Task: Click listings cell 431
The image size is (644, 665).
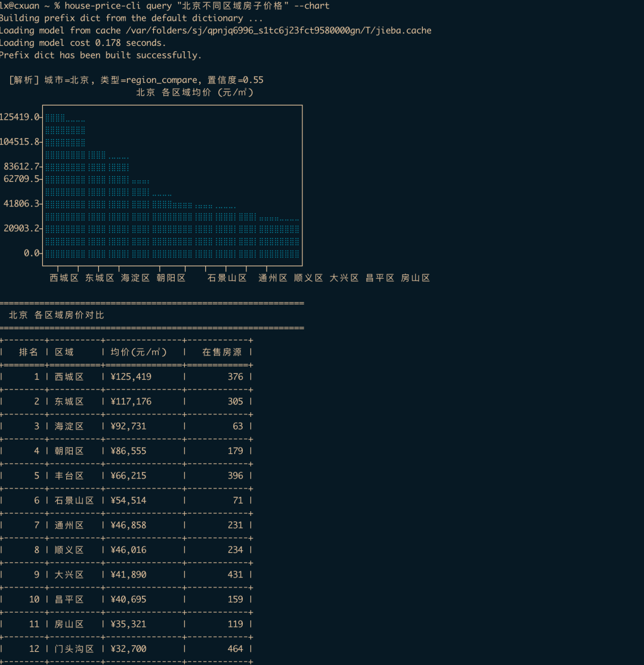Action: point(236,575)
